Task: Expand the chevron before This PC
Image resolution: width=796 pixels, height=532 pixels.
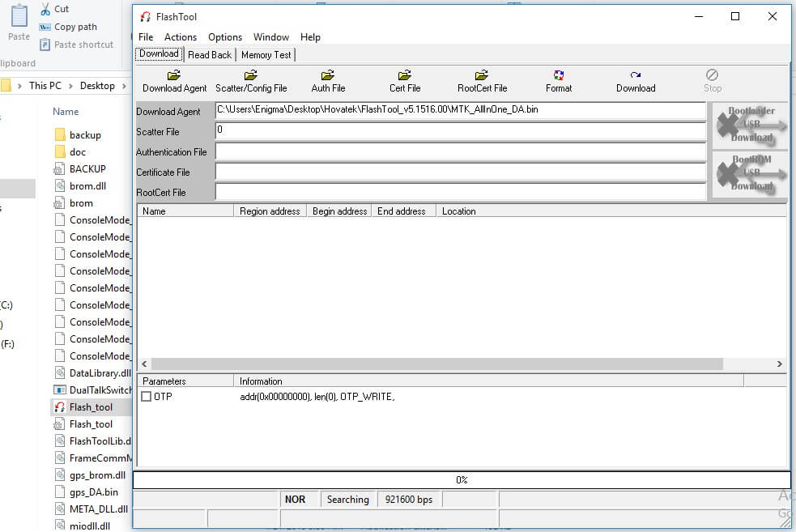Action: [19, 87]
